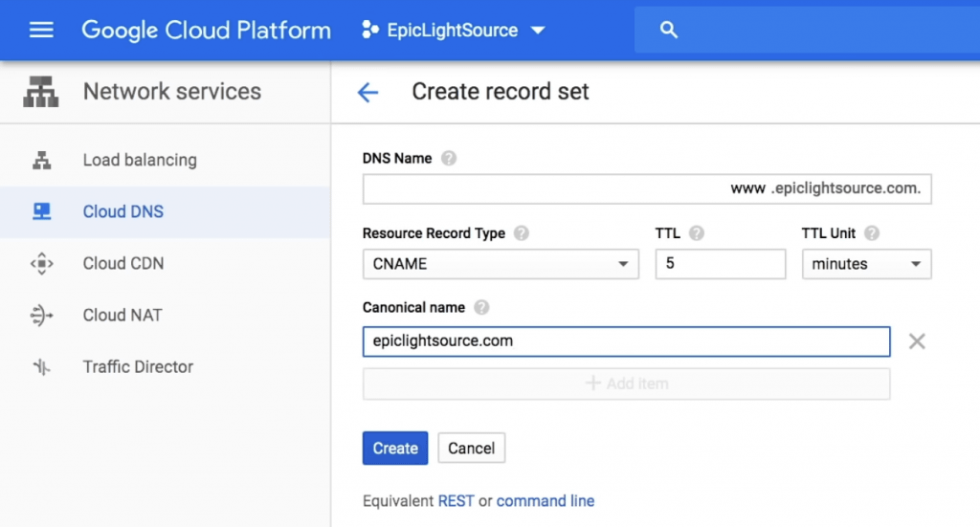
Task: Click the Add item button
Action: tap(626, 384)
